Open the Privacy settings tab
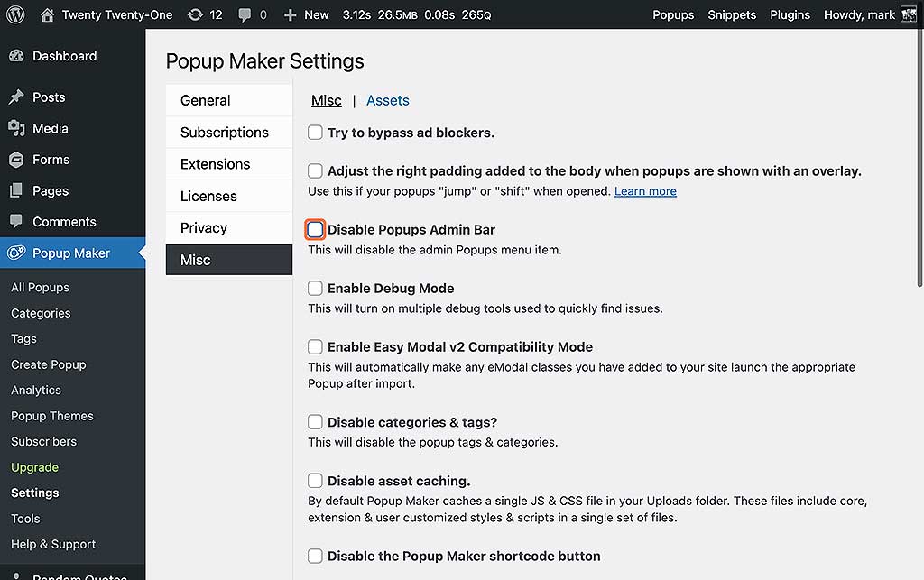 (x=229, y=228)
